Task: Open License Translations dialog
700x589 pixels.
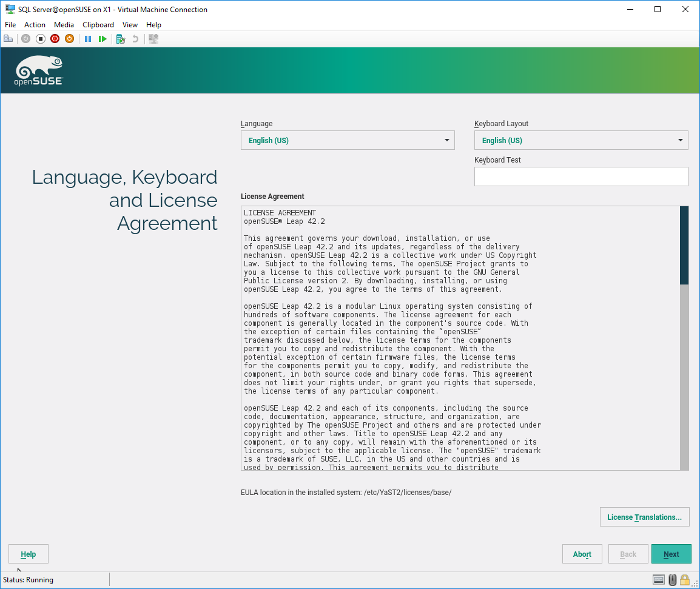Action: click(x=644, y=517)
